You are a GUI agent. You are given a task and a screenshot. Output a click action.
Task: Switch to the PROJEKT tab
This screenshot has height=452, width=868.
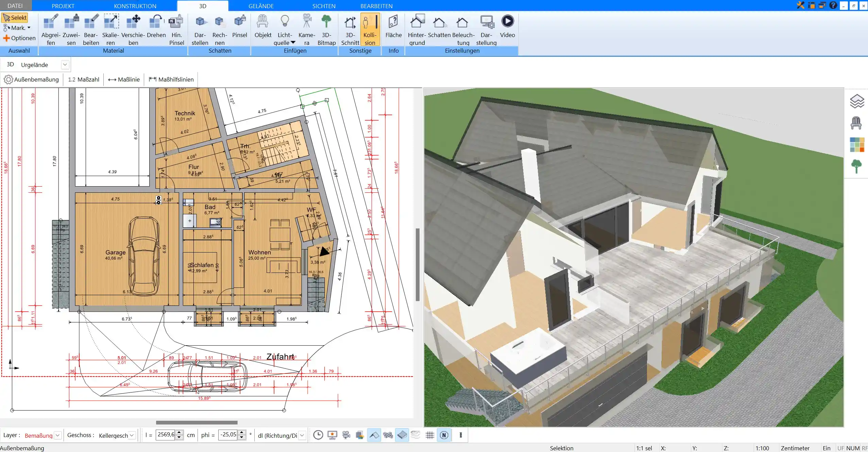[x=63, y=6]
